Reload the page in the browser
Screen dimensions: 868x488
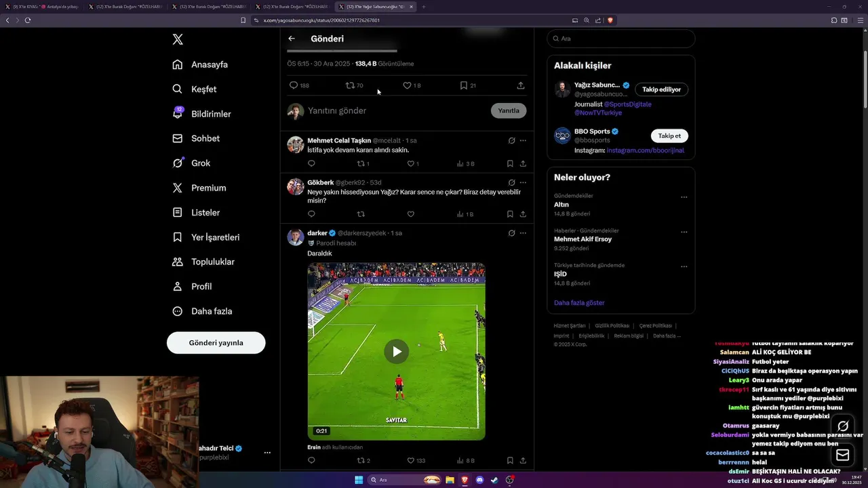tap(28, 20)
